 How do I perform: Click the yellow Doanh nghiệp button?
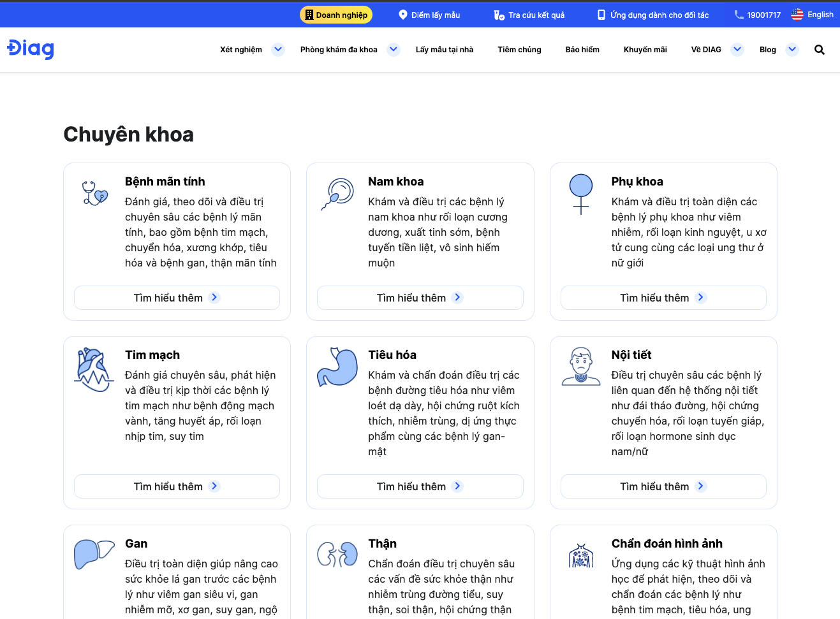335,15
